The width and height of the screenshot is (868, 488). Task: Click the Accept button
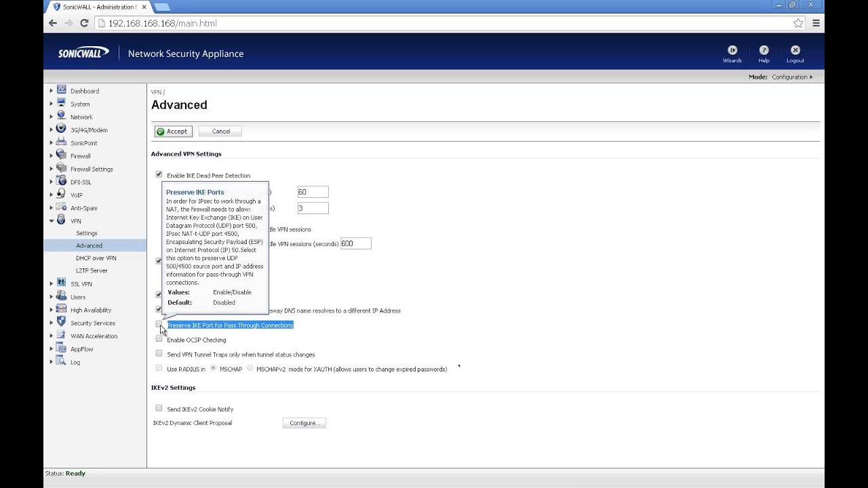[173, 131]
